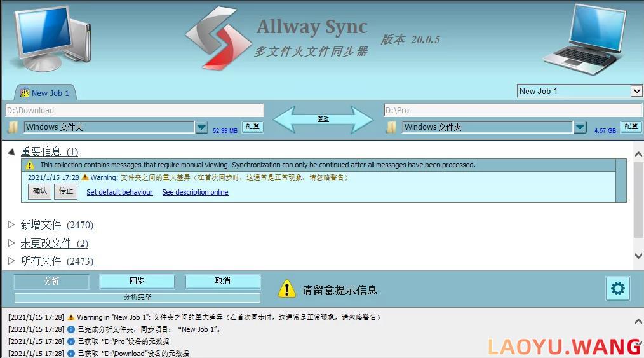Click the 2021/1/15 17:28 Warning message line
Image resolution: width=644 pixels, height=358 pixels.
point(188,177)
